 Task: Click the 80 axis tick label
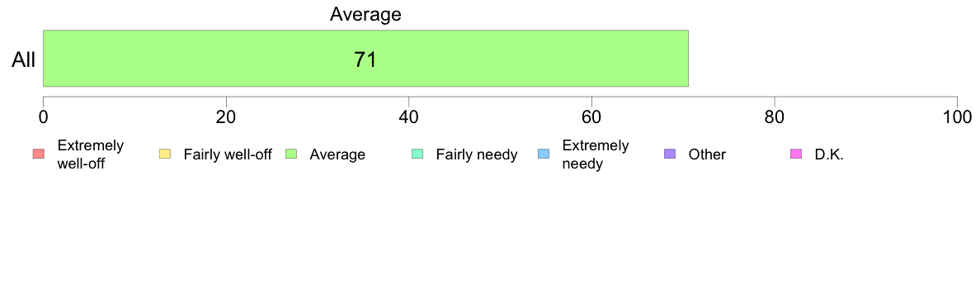pos(775,116)
